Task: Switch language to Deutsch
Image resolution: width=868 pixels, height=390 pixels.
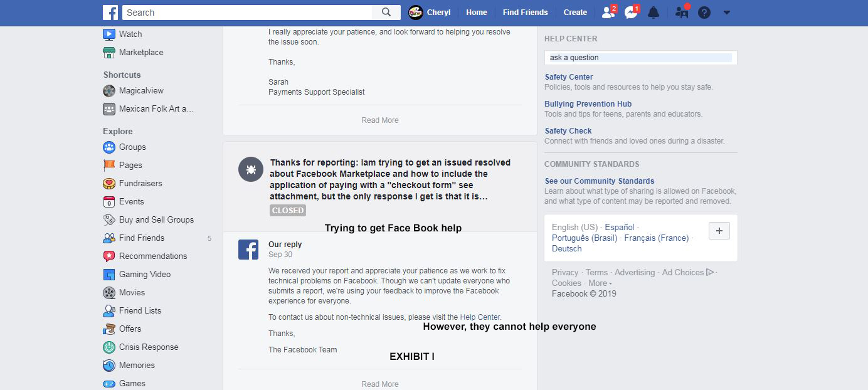Action: 567,249
